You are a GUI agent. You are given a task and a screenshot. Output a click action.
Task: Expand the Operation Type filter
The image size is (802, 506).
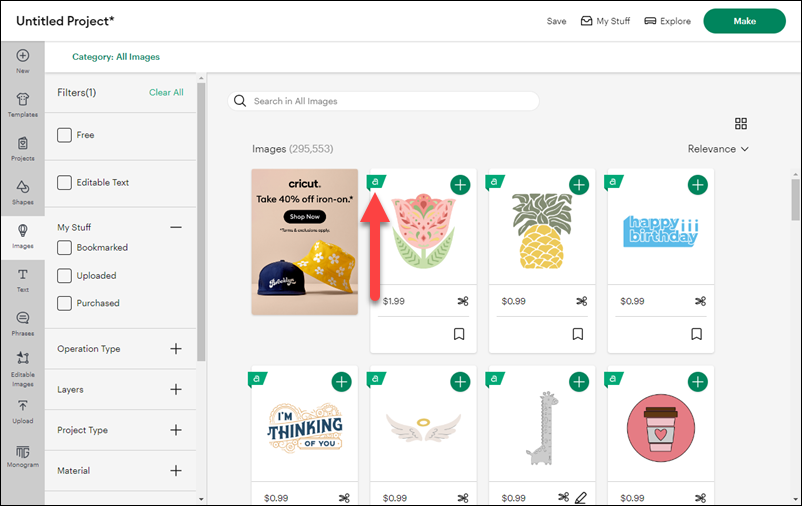click(176, 349)
